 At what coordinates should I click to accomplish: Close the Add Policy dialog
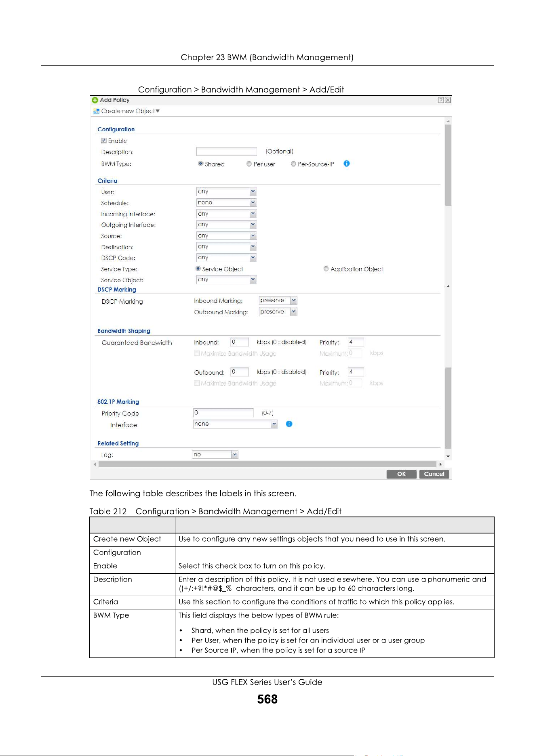[x=448, y=100]
